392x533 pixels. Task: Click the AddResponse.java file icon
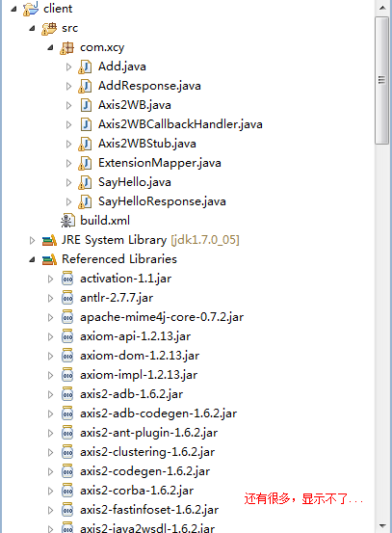(85, 86)
